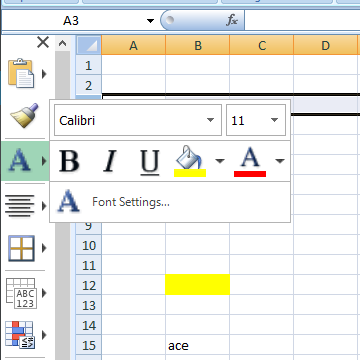
Task: Click the Select All corner button
Action: 89,45
